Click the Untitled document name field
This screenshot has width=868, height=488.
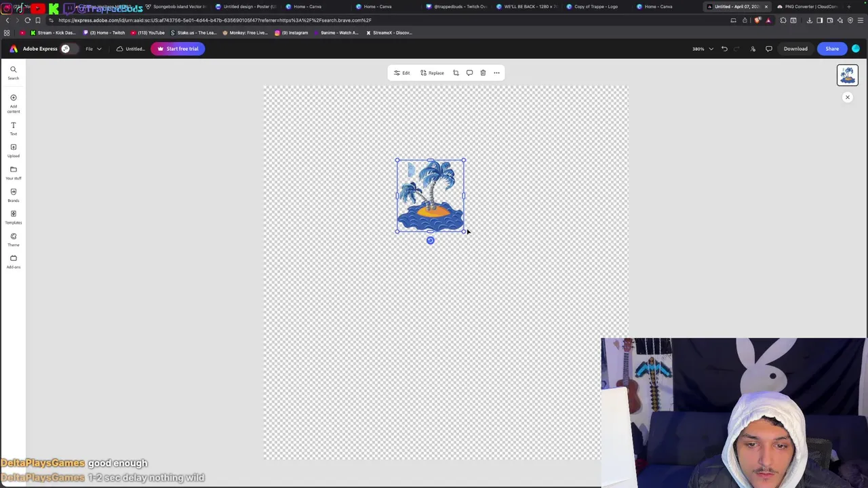[x=130, y=49]
